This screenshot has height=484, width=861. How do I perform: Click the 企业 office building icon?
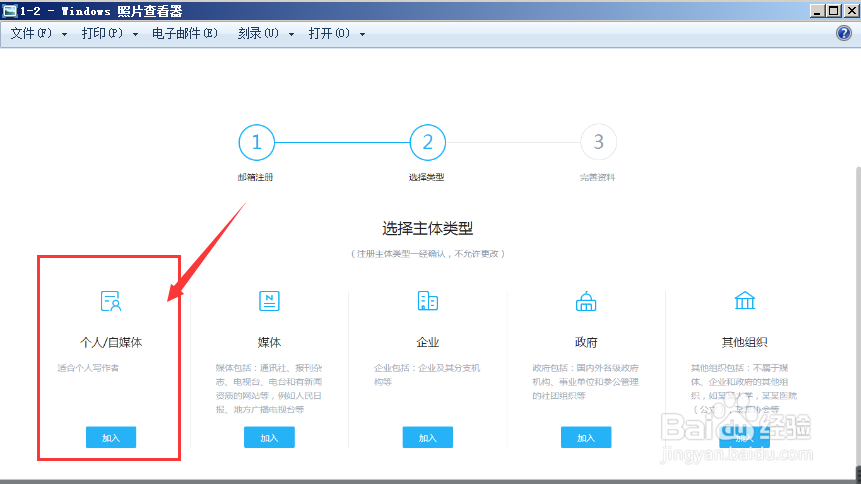pos(428,301)
